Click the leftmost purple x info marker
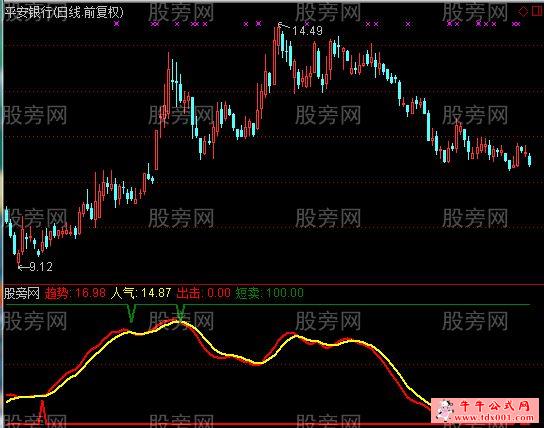The height and width of the screenshot is (428, 544). pyautogui.click(x=117, y=24)
